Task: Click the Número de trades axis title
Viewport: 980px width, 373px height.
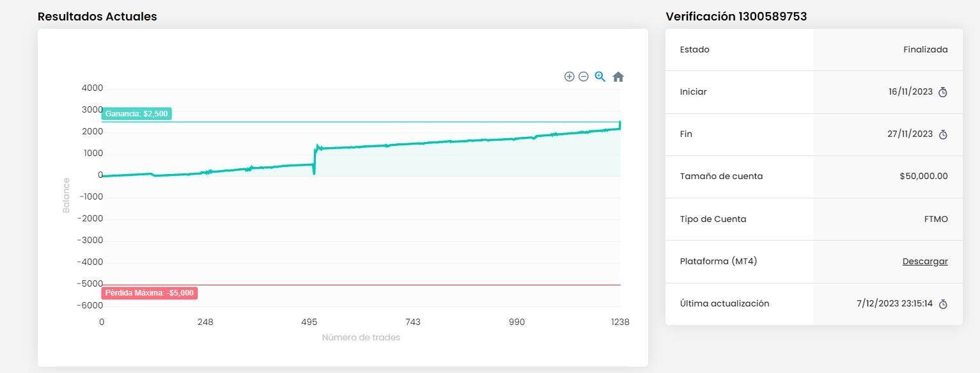Action: pyautogui.click(x=361, y=337)
